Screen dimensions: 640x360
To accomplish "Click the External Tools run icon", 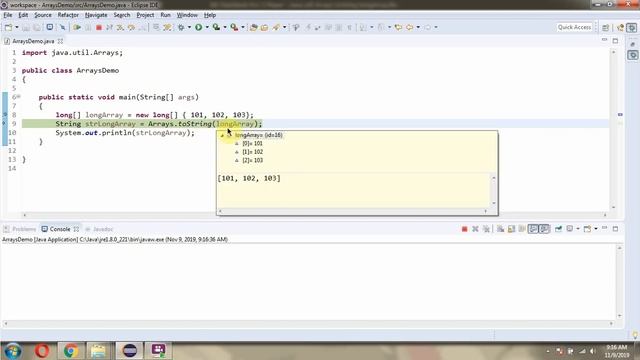I will 234,27.
